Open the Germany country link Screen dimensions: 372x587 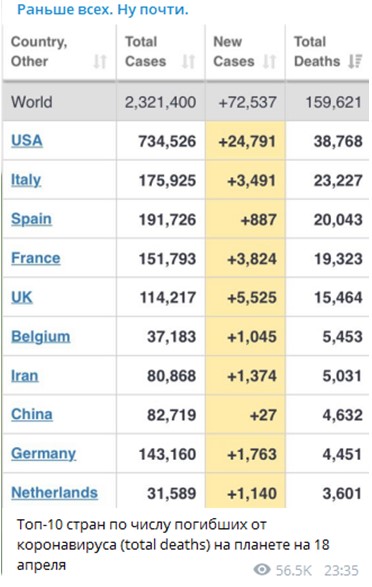tap(43, 454)
